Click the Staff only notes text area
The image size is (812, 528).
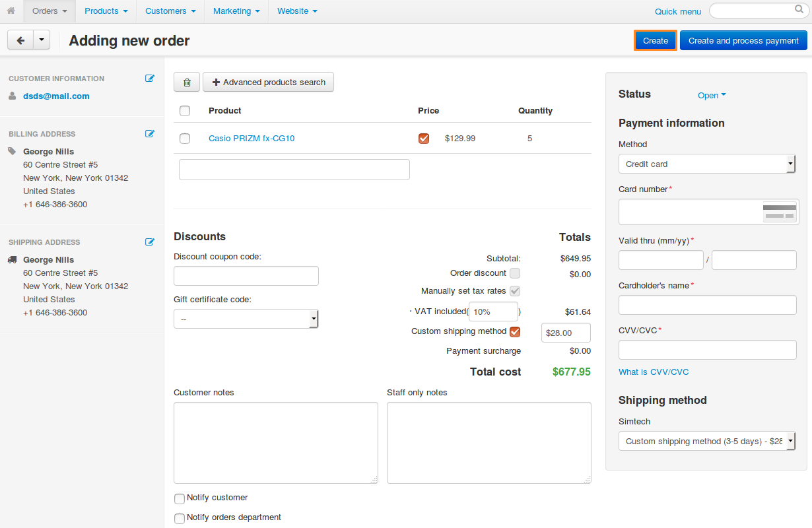click(x=489, y=443)
